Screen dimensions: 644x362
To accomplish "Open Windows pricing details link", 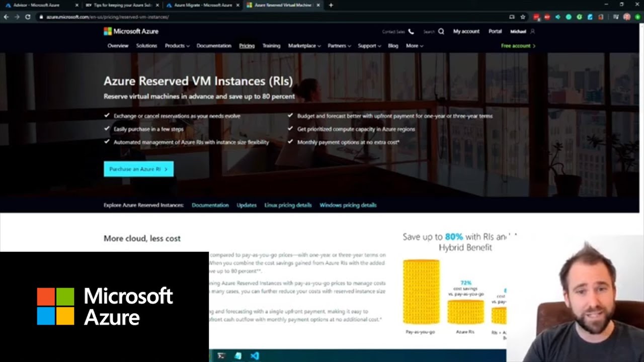I will 348,205.
